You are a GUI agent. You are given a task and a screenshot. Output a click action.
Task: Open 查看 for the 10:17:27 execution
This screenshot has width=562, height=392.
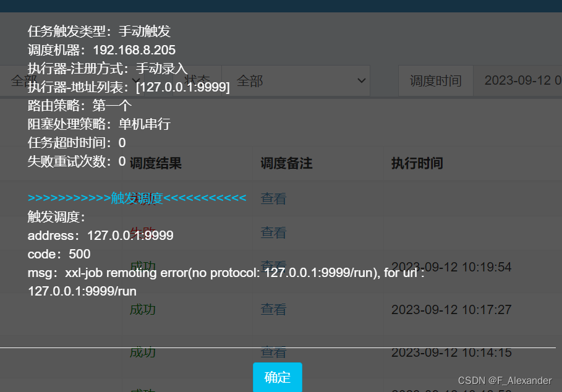coord(273,309)
